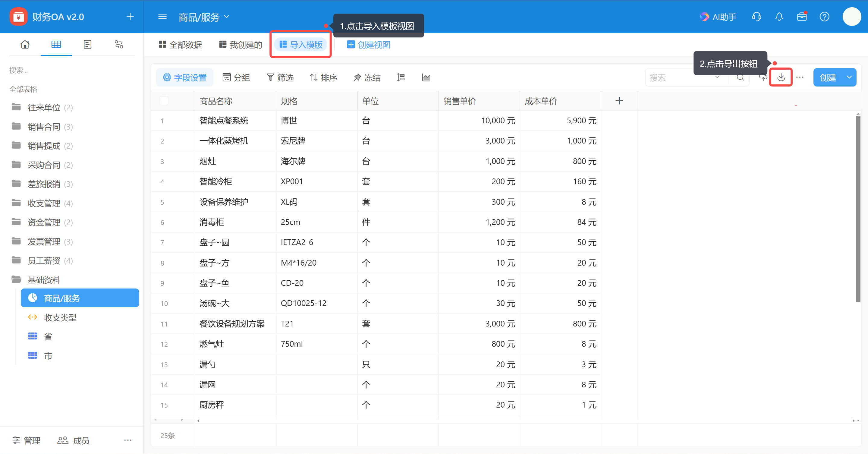Open the notifications bell
Image resolution: width=868 pixels, height=454 pixels.
tap(779, 17)
